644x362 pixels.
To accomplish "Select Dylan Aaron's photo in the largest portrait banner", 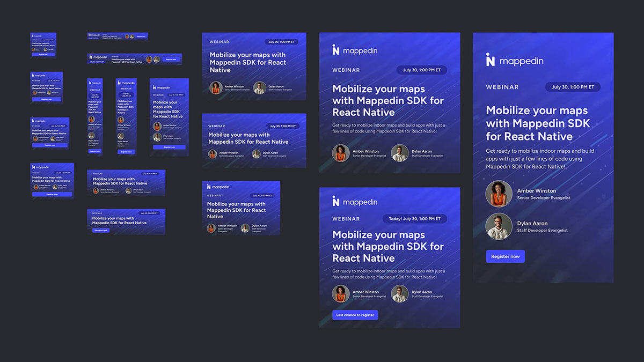I will point(499,226).
